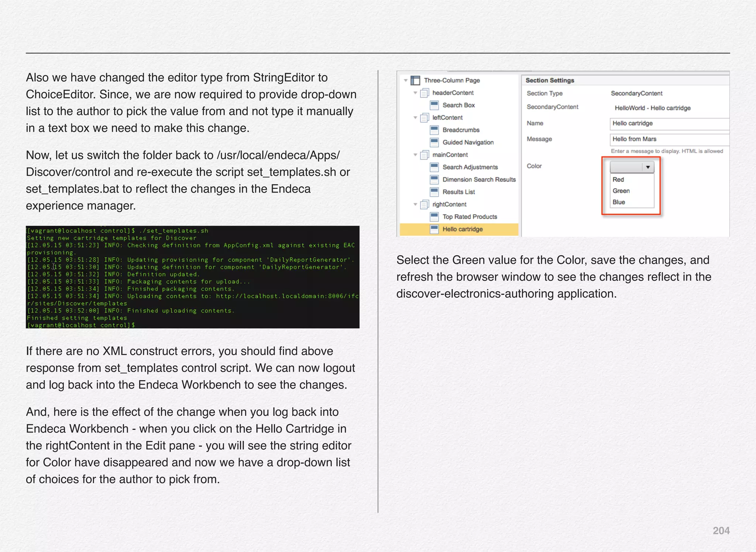Click the Finished setting templates terminal line

77,318
